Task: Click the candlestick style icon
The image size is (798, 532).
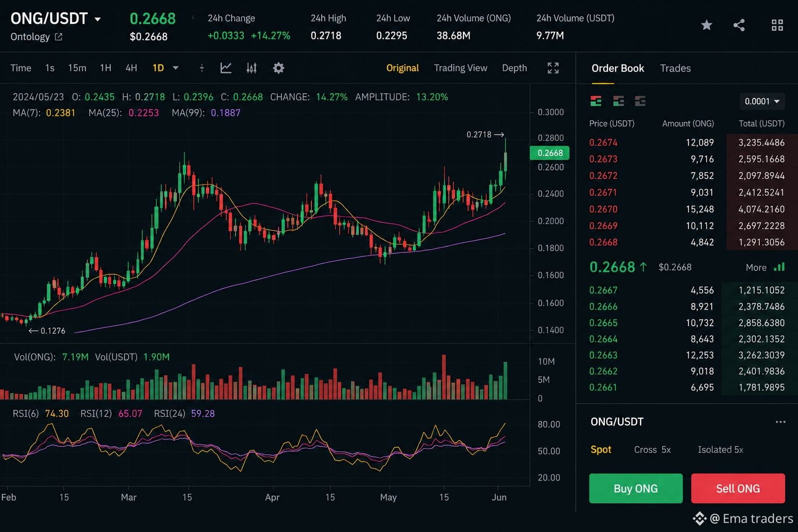Action: pos(251,68)
